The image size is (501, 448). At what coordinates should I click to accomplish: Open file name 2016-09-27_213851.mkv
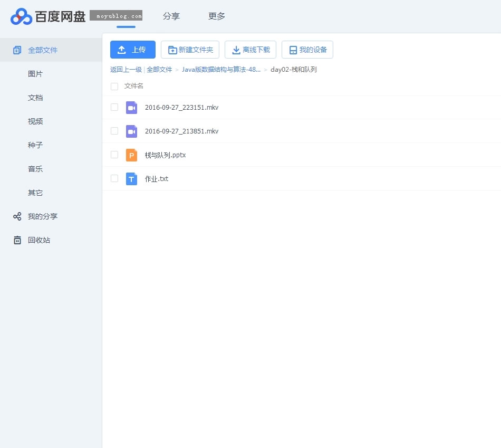click(x=182, y=131)
